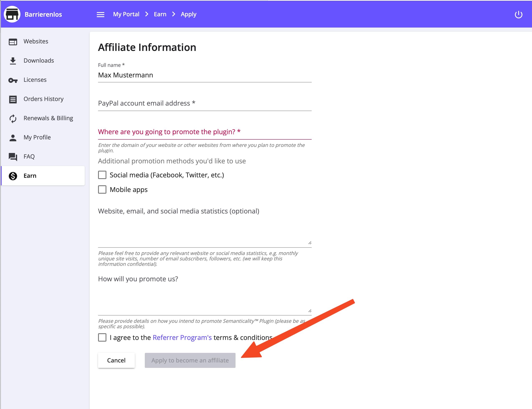
Task: Enable the Mobile apps option
Action: [x=102, y=189]
